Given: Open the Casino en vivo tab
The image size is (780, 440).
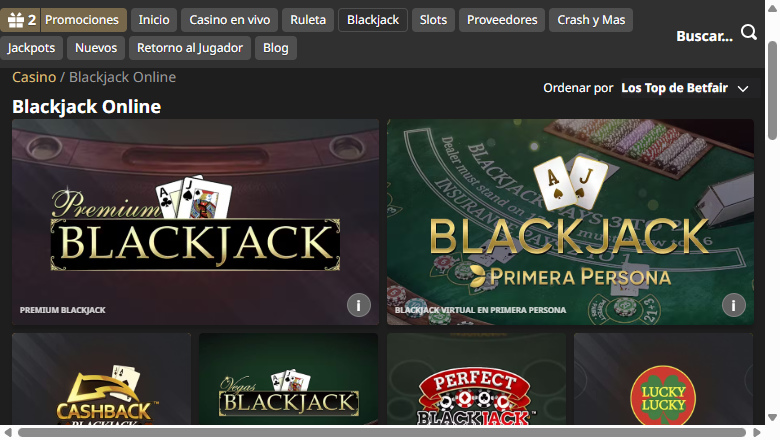Looking at the screenshot, I should tap(230, 20).
